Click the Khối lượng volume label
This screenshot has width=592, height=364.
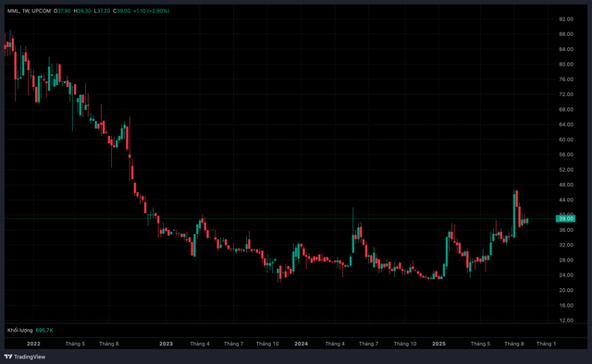point(20,330)
